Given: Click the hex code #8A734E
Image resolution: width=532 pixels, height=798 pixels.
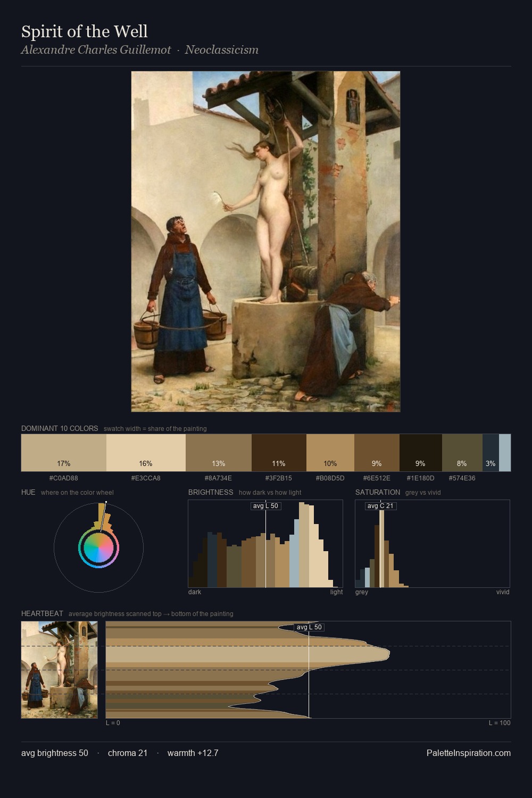Looking at the screenshot, I should 219,478.
